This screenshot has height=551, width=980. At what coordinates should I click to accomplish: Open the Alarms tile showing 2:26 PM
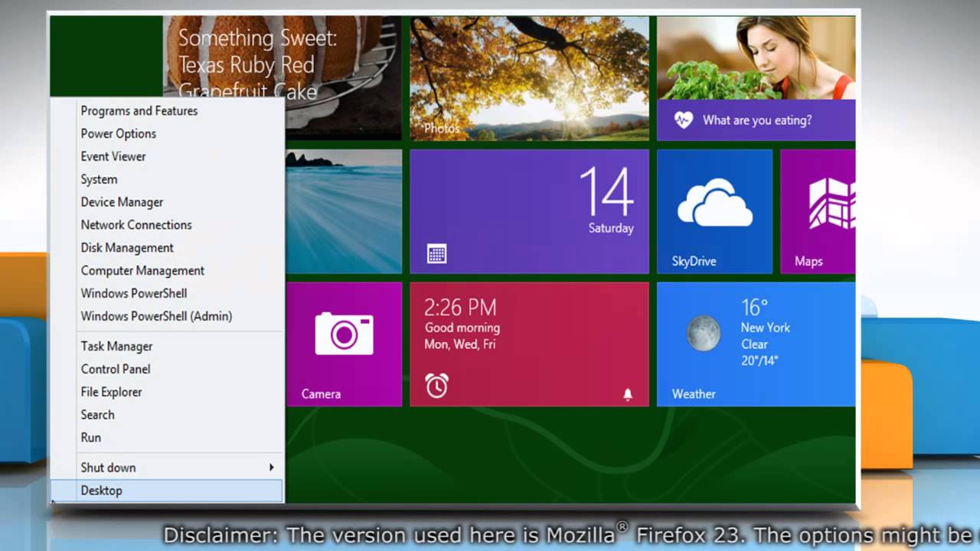529,344
